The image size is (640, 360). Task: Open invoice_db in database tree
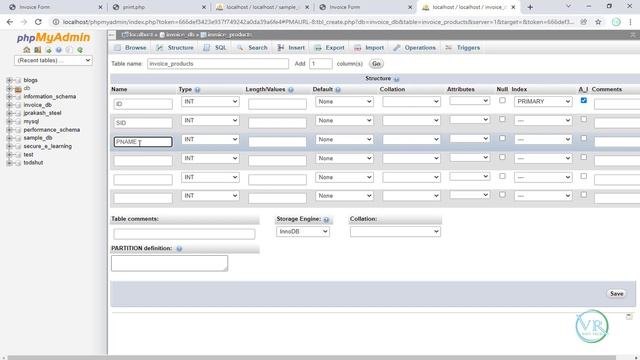point(38,105)
